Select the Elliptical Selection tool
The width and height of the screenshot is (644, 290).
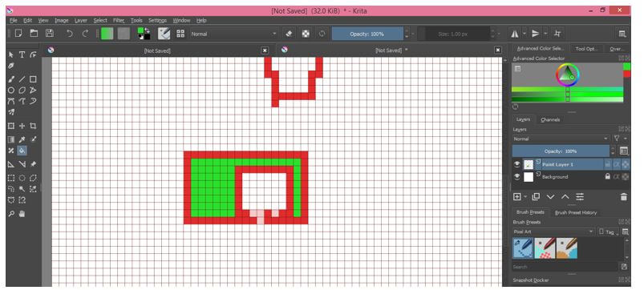tap(22, 178)
